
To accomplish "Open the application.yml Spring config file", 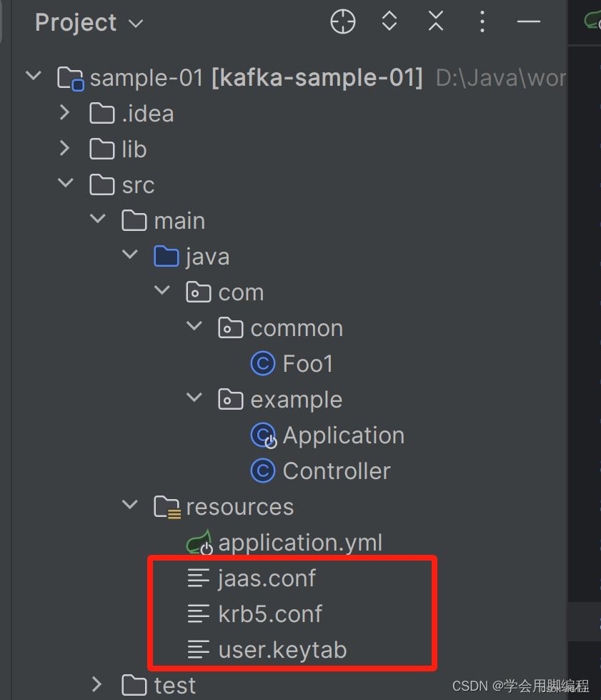I will [300, 543].
